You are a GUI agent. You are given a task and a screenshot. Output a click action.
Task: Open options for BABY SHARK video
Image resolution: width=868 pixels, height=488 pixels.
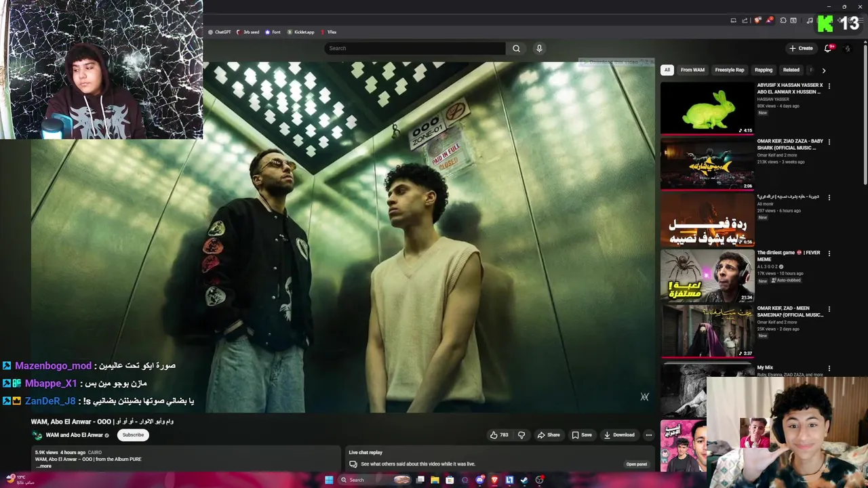pyautogui.click(x=829, y=142)
